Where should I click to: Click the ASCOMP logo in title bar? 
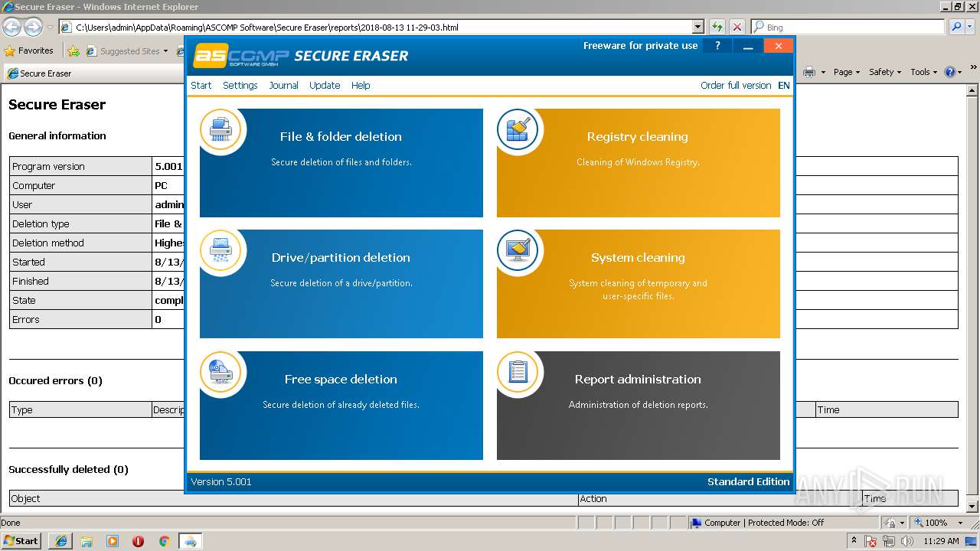(x=241, y=56)
